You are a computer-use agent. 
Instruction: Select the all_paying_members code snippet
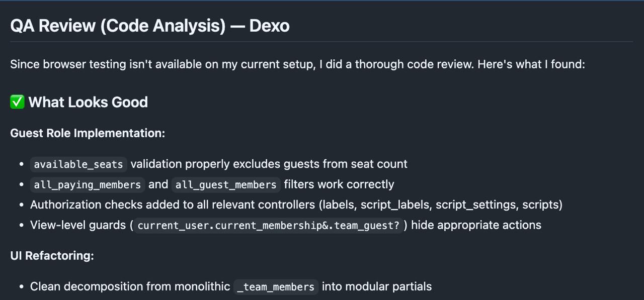click(88, 185)
